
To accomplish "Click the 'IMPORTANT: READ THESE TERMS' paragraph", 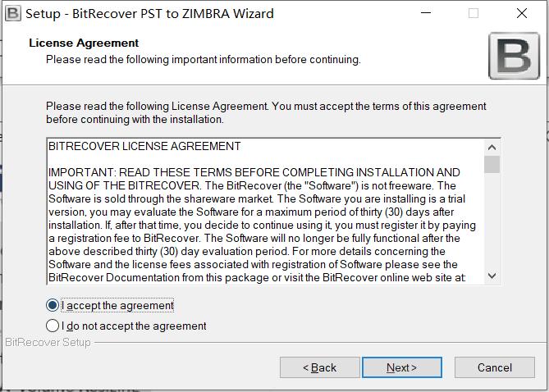I will (x=262, y=225).
